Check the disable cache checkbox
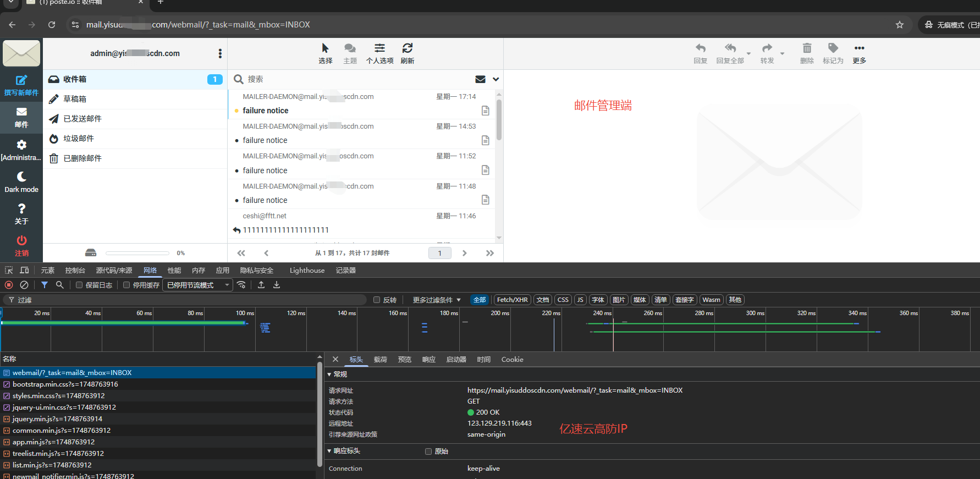Screen dimensions: 980x479 126,285
